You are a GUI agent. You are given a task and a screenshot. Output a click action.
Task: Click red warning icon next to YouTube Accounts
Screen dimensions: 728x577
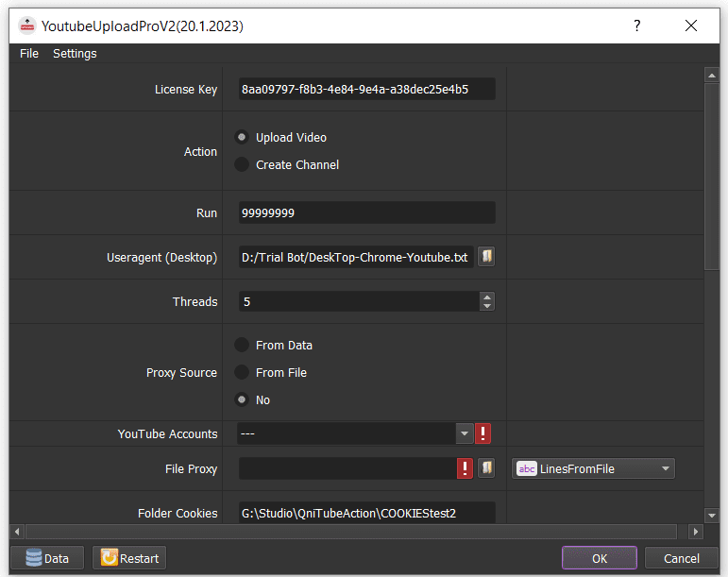tap(483, 433)
